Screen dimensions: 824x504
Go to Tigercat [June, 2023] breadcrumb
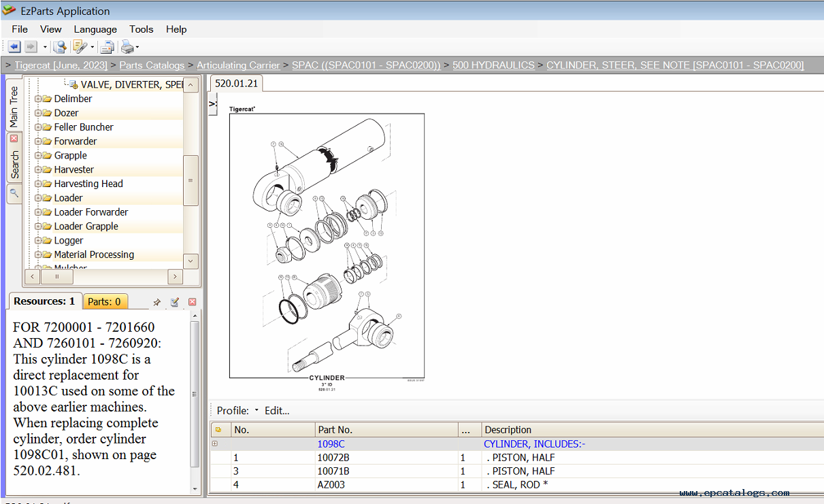point(61,65)
